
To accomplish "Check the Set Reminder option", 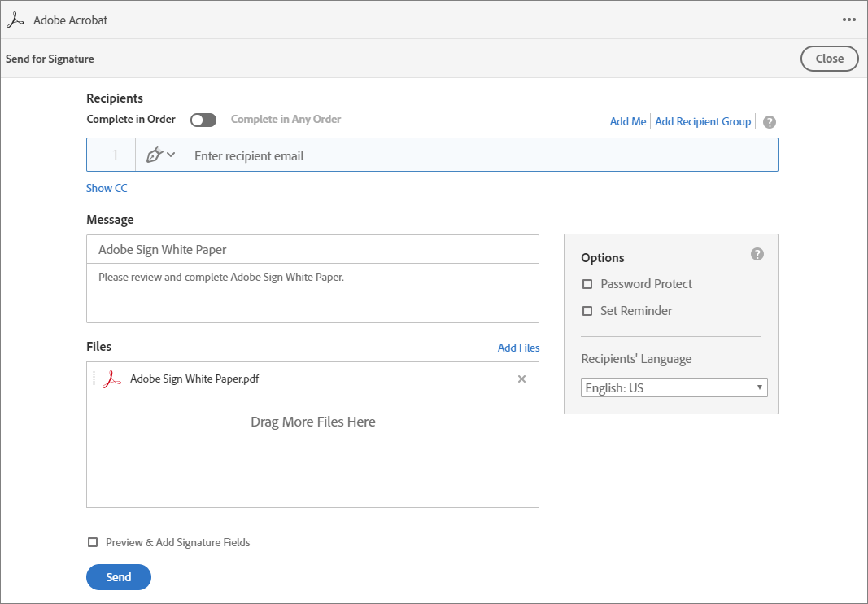I will pos(587,311).
